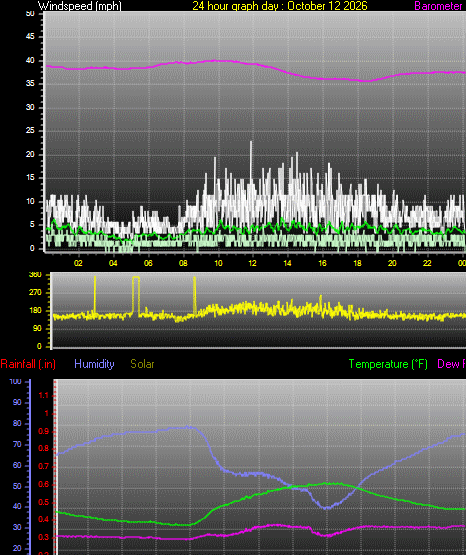The width and height of the screenshot is (466, 555).
Task: Click the 0.7 rainfall axis label
Action: (43, 467)
